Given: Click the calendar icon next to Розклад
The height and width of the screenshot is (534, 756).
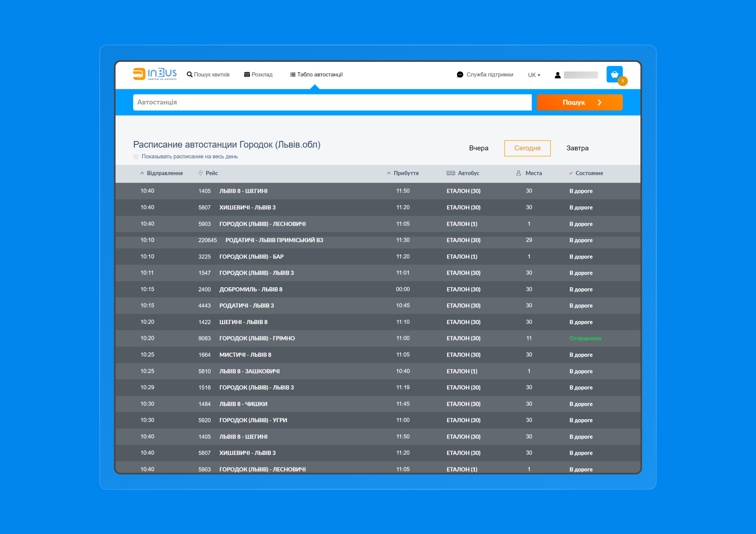Looking at the screenshot, I should pos(247,74).
